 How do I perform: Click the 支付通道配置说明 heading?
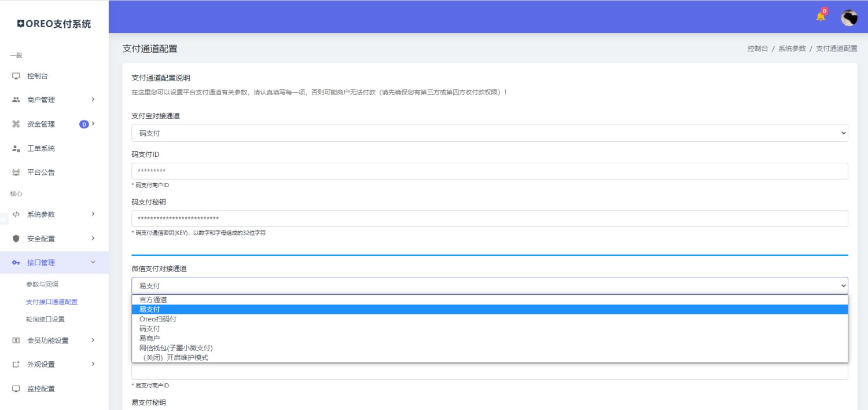(x=161, y=78)
